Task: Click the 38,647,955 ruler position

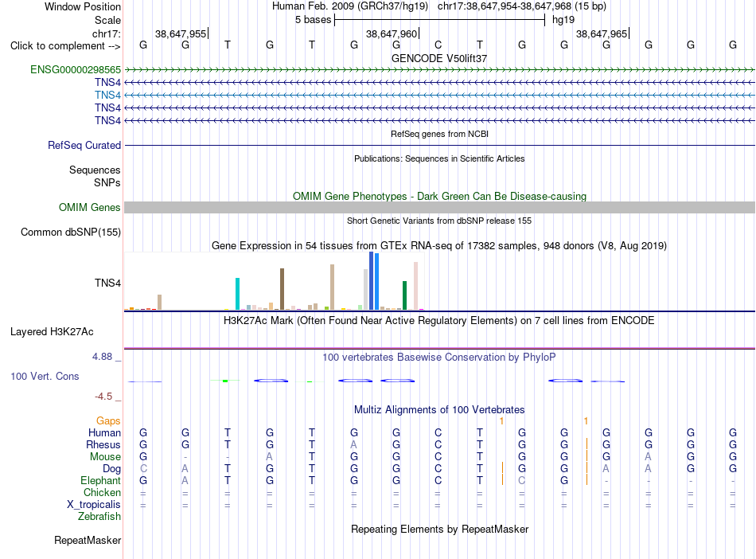Action: (181, 33)
